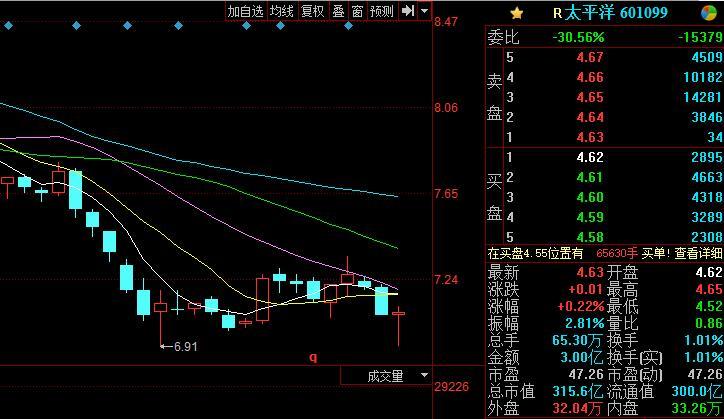724x419 pixels.
Task: Click the red q marker on chart
Action: point(313,357)
